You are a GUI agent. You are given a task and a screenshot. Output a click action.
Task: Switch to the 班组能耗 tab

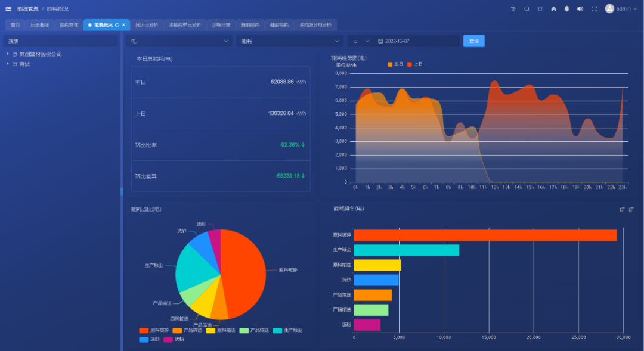250,25
